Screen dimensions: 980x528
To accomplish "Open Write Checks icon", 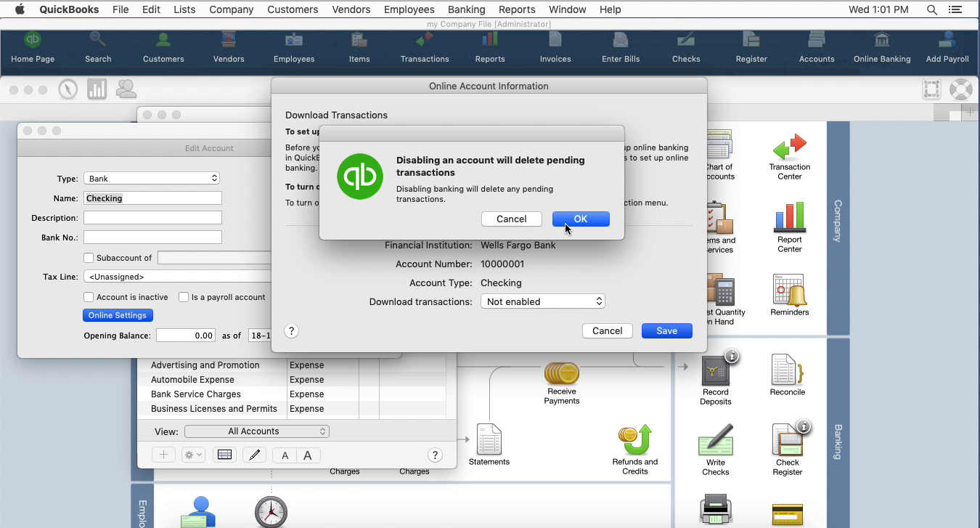I will pos(716,450).
